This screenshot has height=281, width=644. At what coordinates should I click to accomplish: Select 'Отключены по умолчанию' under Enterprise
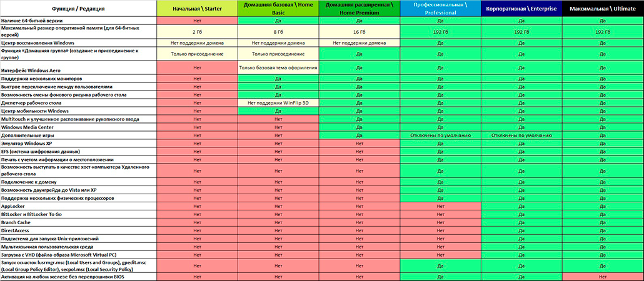point(523,136)
